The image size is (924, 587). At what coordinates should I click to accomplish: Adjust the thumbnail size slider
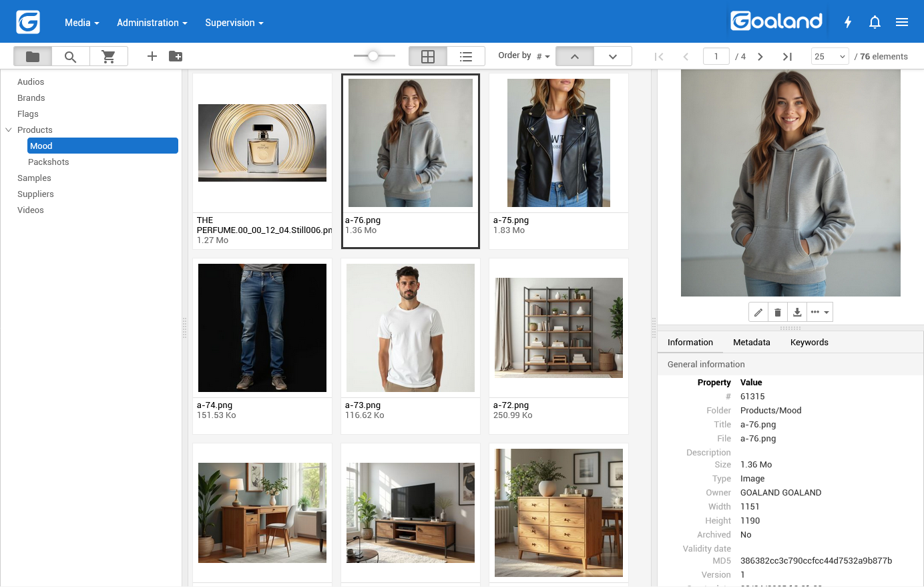[x=373, y=56]
